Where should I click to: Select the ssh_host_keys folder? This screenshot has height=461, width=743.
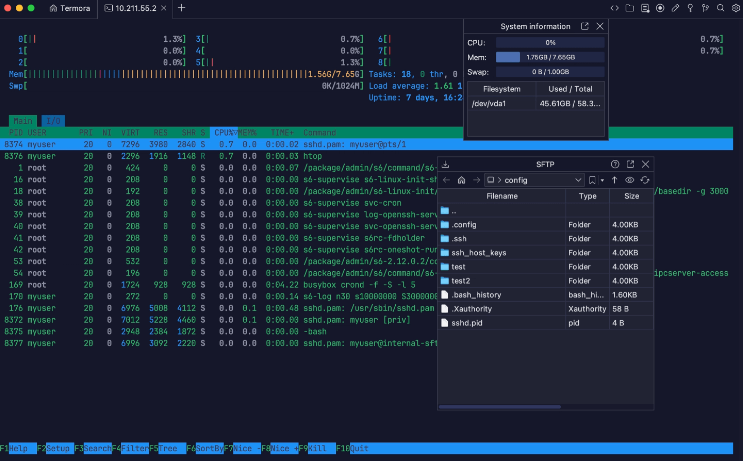click(x=545, y=253)
